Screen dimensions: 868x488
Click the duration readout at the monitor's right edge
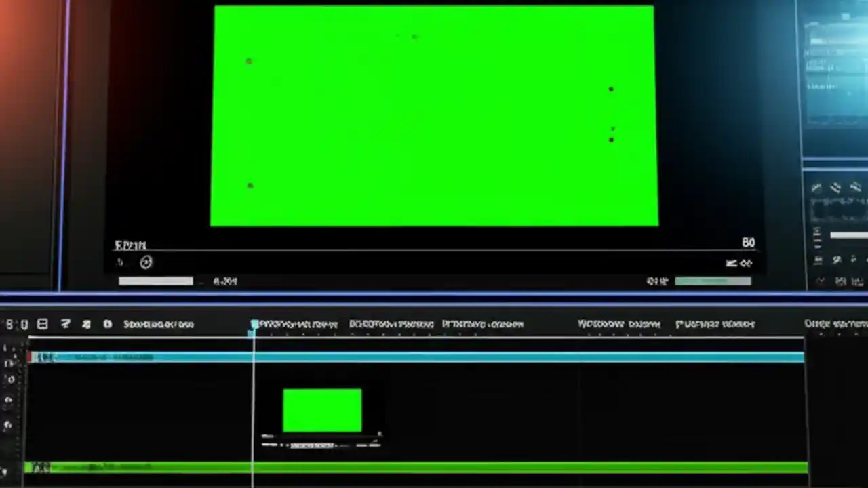coord(748,242)
